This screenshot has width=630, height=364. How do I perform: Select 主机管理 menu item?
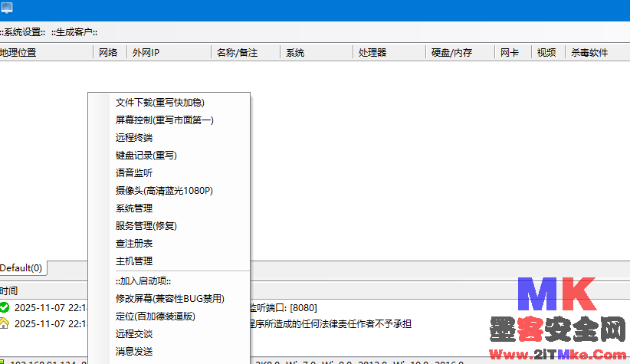click(133, 261)
